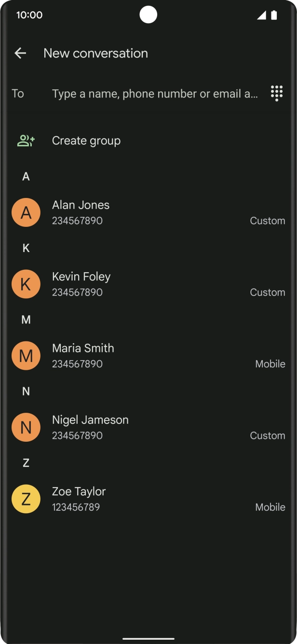Image resolution: width=297 pixels, height=644 pixels.
Task: Tap the Mobile label for Maria Smith
Action: coord(270,364)
